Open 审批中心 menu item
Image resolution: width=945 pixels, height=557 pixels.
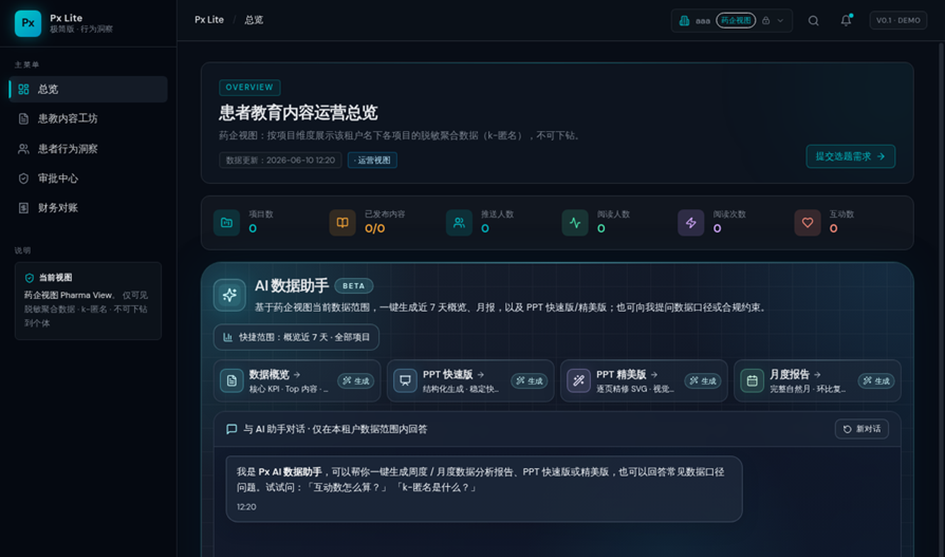(88, 178)
